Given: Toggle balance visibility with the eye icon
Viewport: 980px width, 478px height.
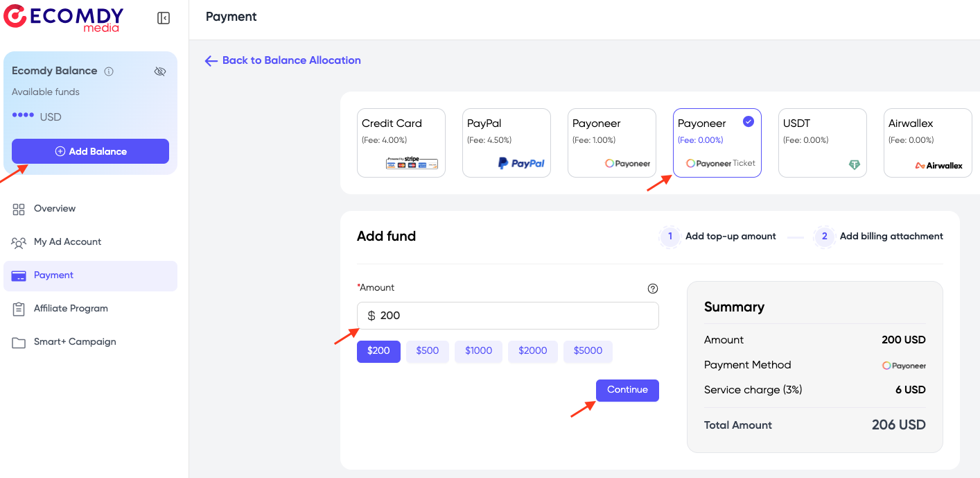Looking at the screenshot, I should (x=160, y=71).
